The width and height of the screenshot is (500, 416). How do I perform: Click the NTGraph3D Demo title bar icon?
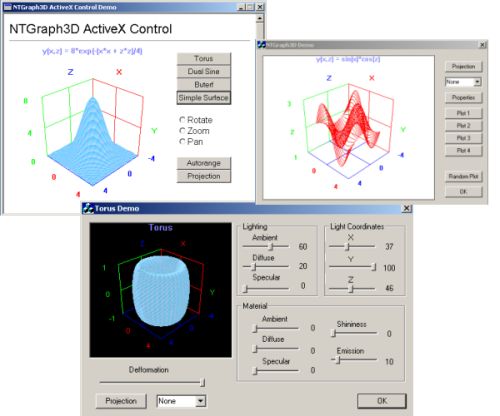pos(262,45)
